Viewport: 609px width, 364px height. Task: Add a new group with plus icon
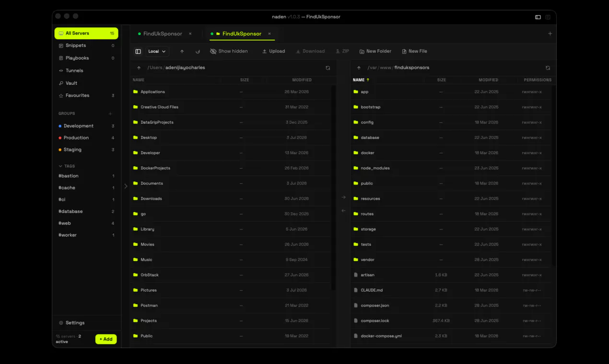pos(110,114)
